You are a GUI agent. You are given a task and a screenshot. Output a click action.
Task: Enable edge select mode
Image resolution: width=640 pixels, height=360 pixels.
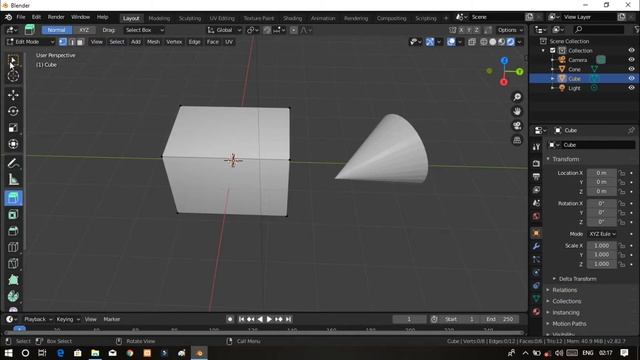pyautogui.click(x=72, y=42)
